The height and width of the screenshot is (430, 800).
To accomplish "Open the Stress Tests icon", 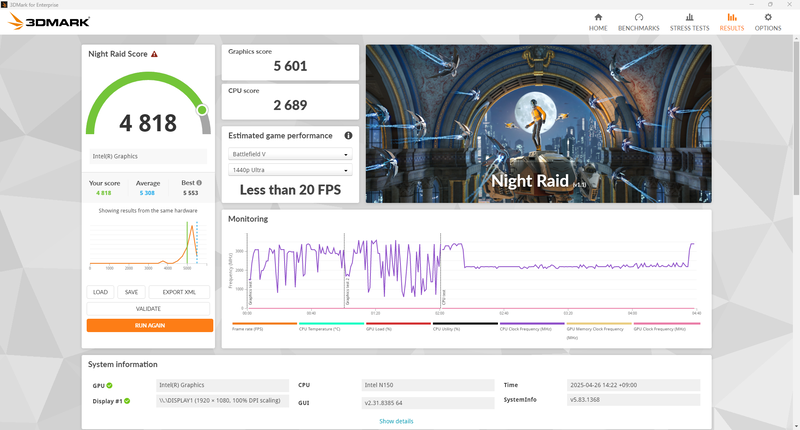I will (689, 17).
